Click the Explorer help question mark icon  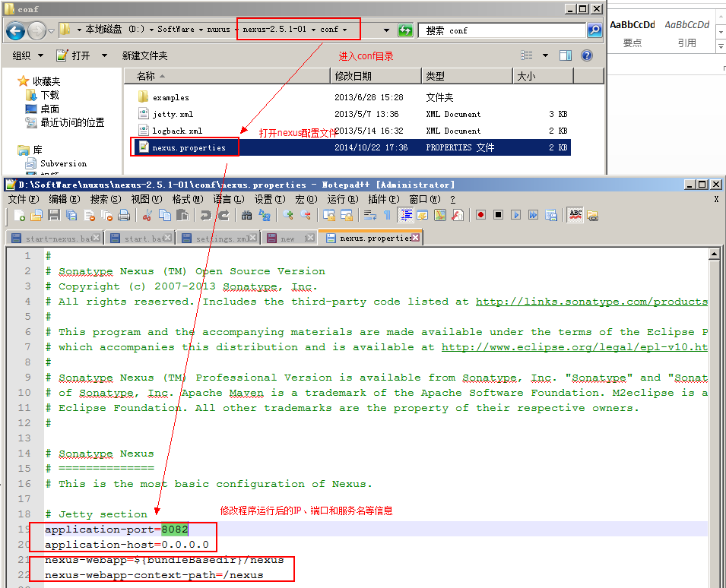click(587, 55)
